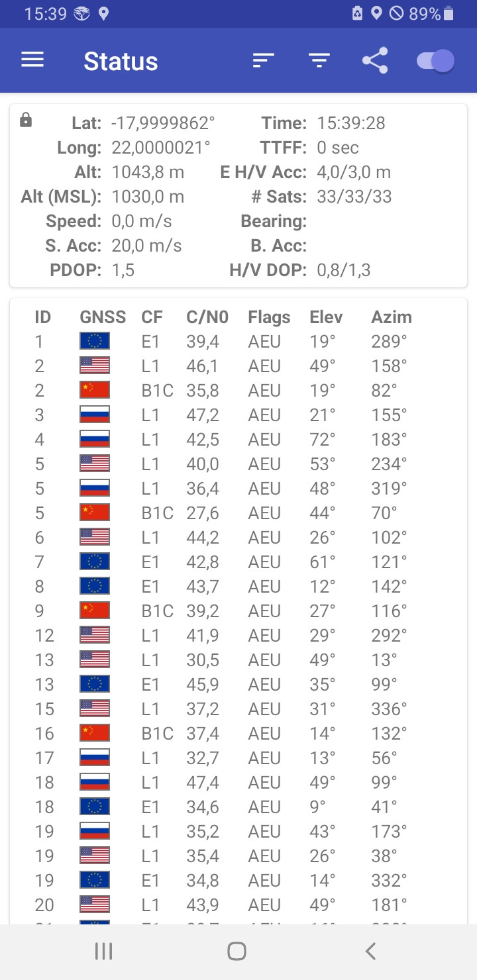Tap the GNSS column header

point(103,317)
